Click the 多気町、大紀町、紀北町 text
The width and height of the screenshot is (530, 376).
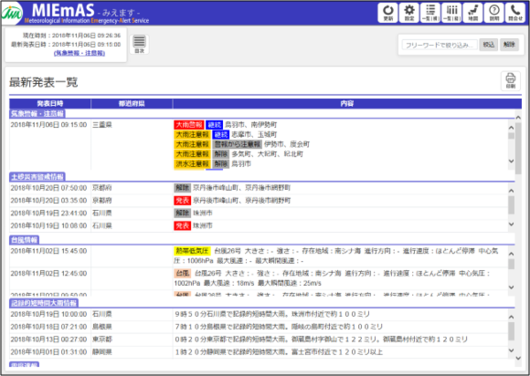point(267,154)
